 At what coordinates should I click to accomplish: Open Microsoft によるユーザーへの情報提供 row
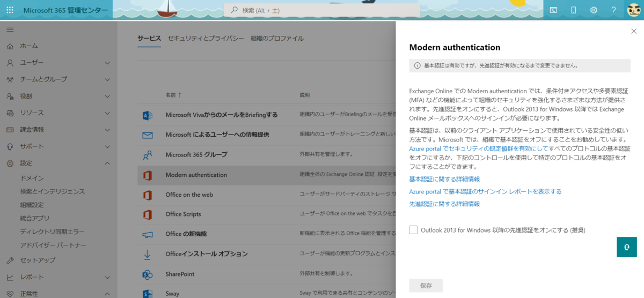(266, 135)
